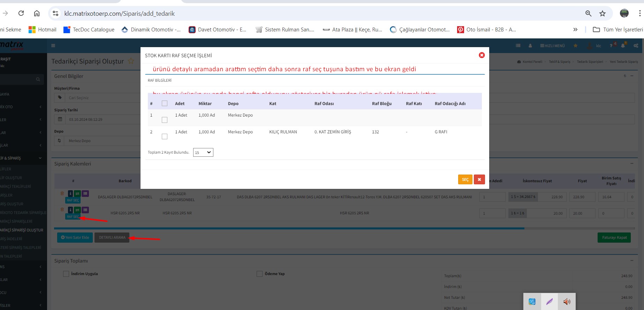Collapse the Sipariş Kalemleri panel
This screenshot has height=310, width=644.
(x=631, y=163)
